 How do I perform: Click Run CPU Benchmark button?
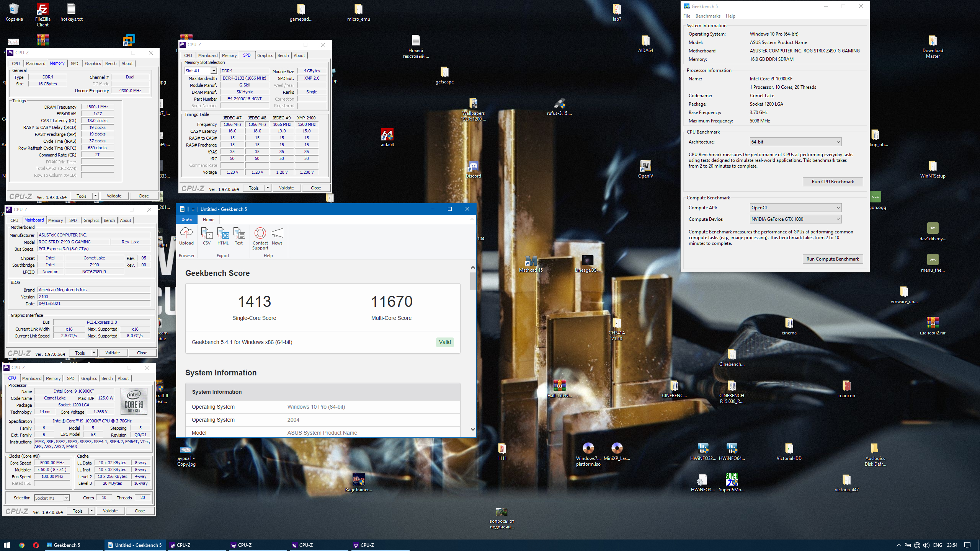tap(833, 182)
